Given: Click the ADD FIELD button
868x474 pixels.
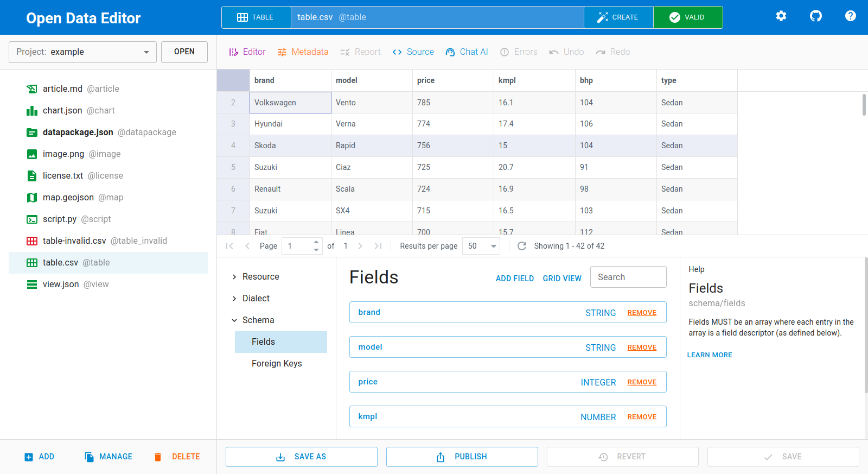Looking at the screenshot, I should pyautogui.click(x=514, y=279).
